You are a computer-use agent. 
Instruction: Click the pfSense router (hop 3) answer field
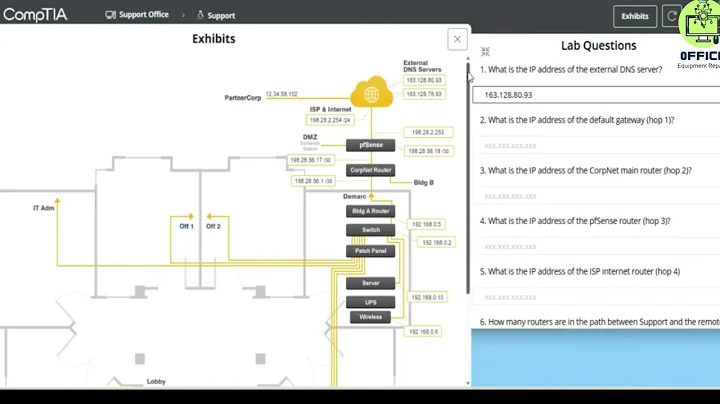click(x=596, y=247)
